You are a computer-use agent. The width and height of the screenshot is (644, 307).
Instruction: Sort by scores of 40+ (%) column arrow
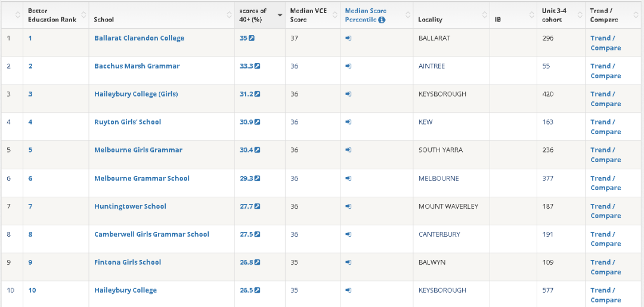pos(280,15)
